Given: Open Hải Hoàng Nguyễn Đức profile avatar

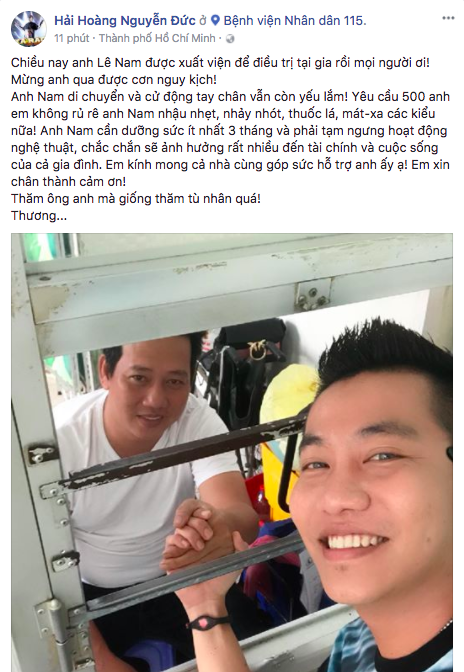Looking at the screenshot, I should [x=29, y=29].
